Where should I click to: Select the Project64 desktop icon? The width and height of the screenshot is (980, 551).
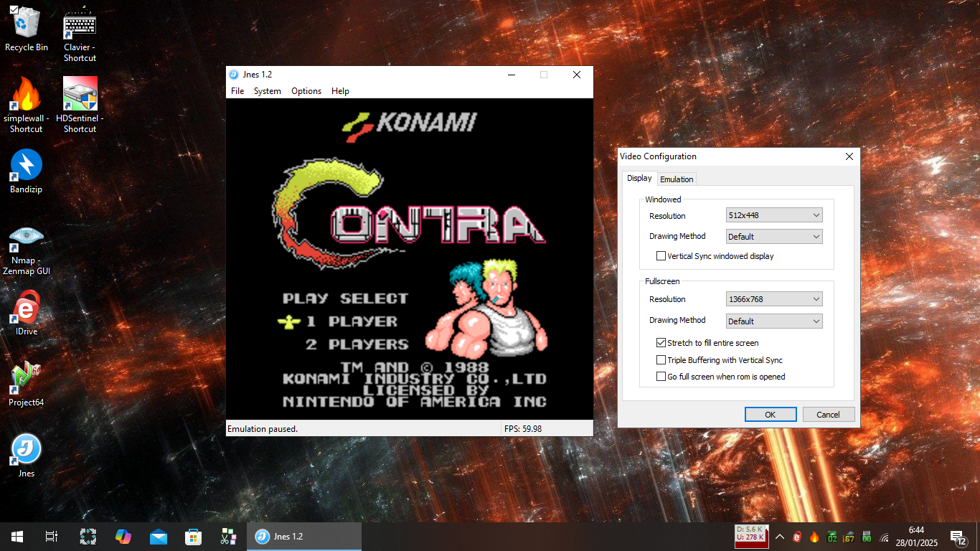[x=27, y=384]
